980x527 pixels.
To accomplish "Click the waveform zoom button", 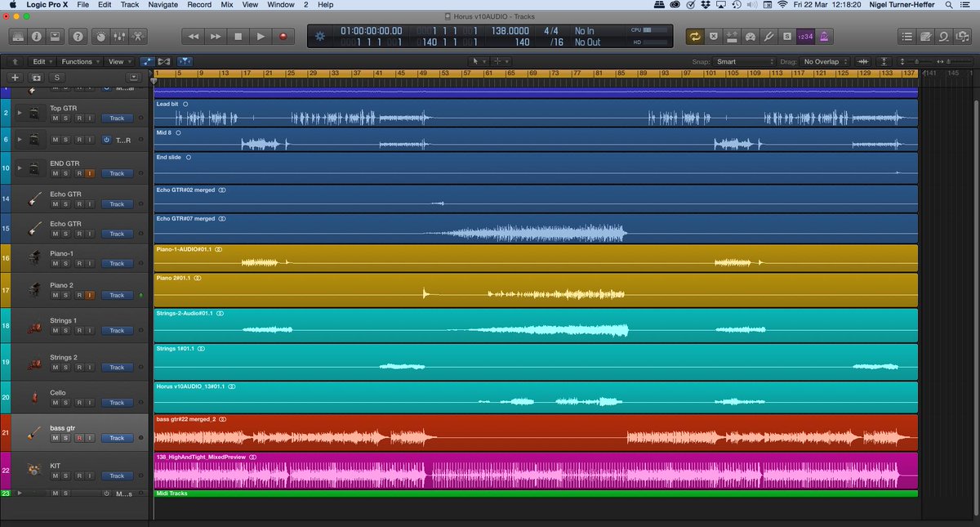I will coord(863,61).
